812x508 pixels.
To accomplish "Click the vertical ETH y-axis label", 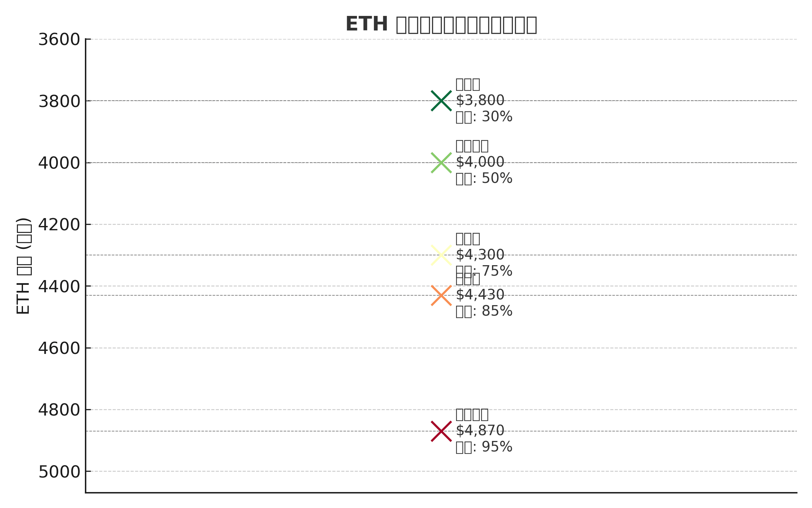I will (x=24, y=266).
